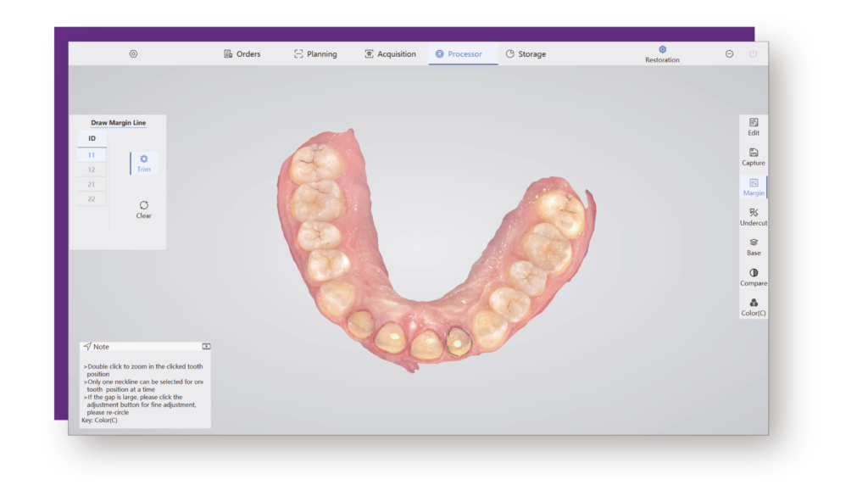Click the tooth with drawn margin line

[x=459, y=342]
